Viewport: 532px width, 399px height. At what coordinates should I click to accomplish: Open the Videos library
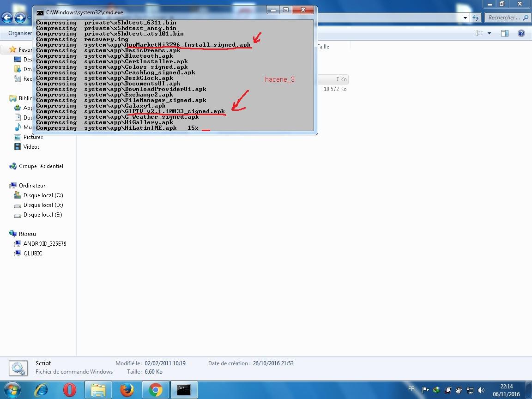31,147
